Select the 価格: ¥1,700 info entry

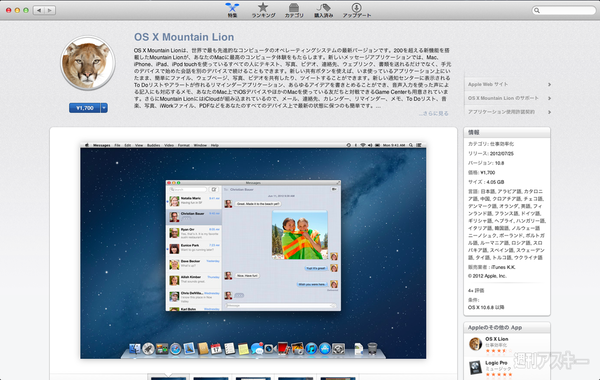coord(481,173)
